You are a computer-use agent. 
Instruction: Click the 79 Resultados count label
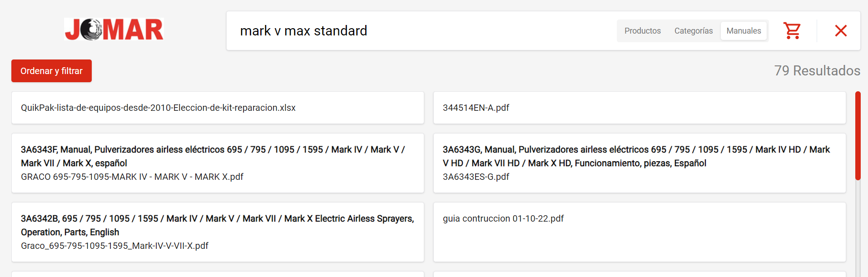click(x=817, y=71)
